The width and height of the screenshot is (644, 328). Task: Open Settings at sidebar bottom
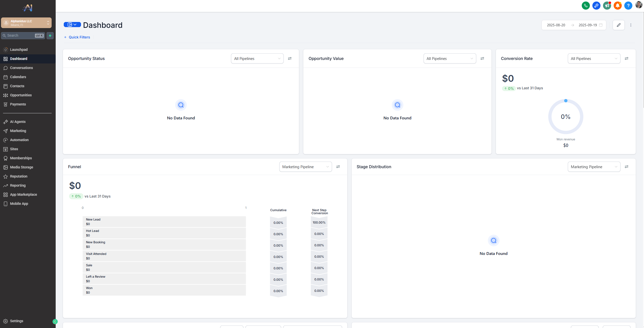pos(16,321)
